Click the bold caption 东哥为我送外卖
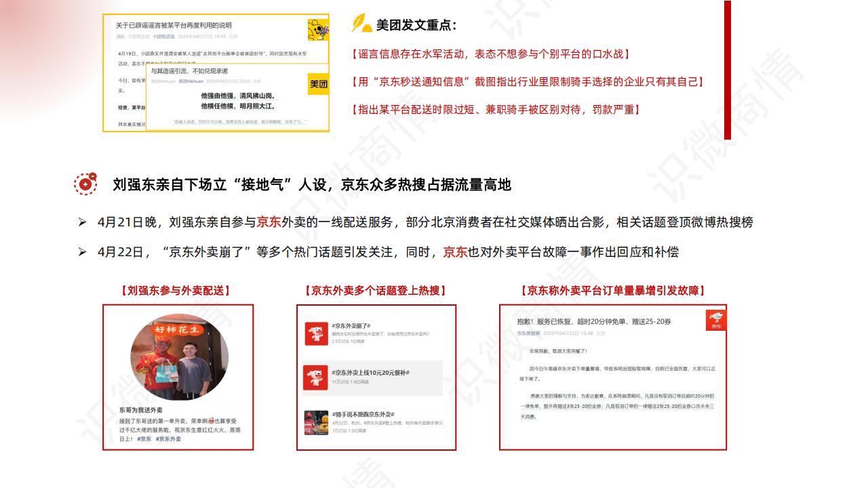Viewport: 868px width, 488px height. (141, 411)
